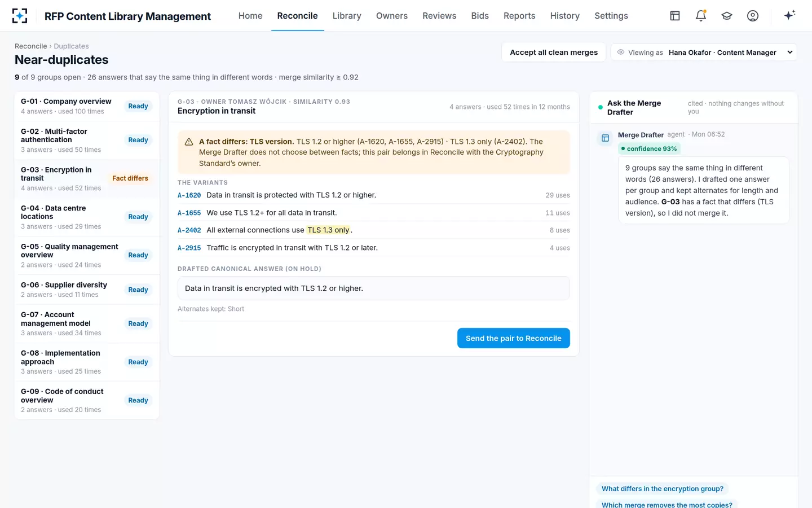Viewport: 812px width, 508px height.
Task: Switch to the Library tab
Action: (x=347, y=16)
